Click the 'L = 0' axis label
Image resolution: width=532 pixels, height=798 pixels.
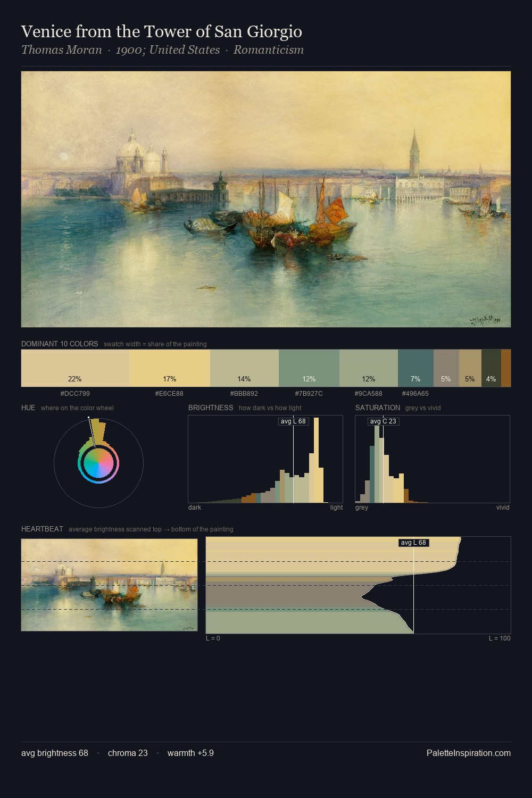(x=213, y=638)
